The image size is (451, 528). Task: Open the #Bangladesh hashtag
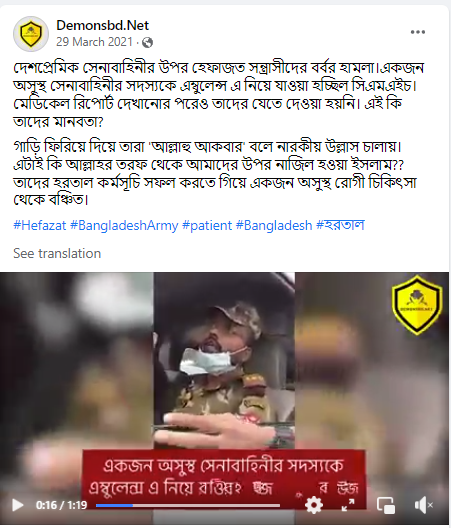(x=274, y=225)
